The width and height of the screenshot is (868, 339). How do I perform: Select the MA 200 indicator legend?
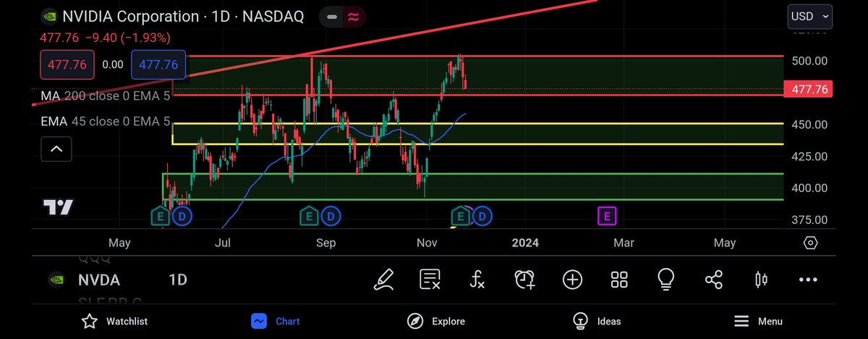click(105, 96)
